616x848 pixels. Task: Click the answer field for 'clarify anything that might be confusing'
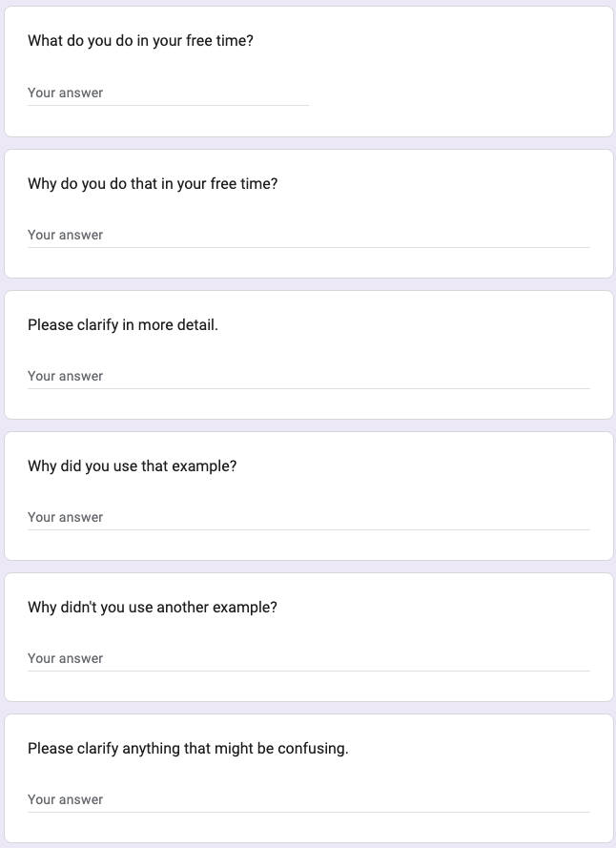click(x=309, y=800)
